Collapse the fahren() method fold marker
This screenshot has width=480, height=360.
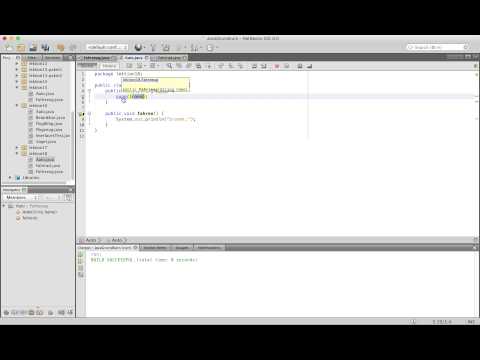89,113
